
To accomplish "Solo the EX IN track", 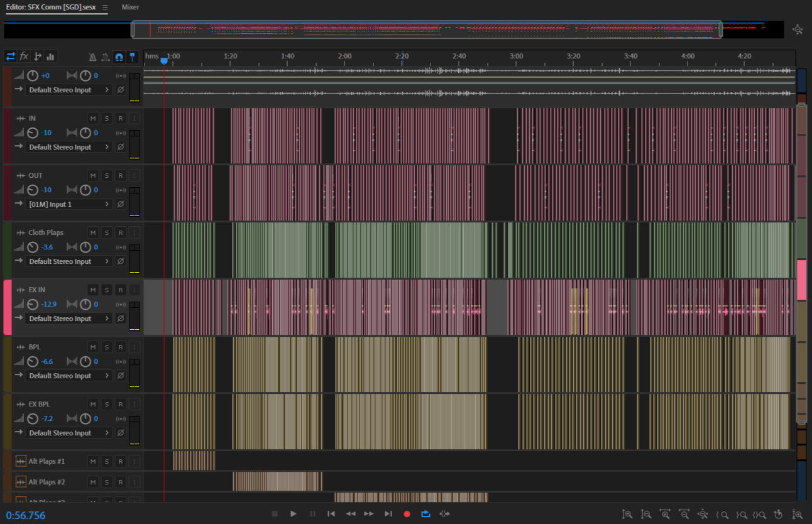I will click(106, 290).
